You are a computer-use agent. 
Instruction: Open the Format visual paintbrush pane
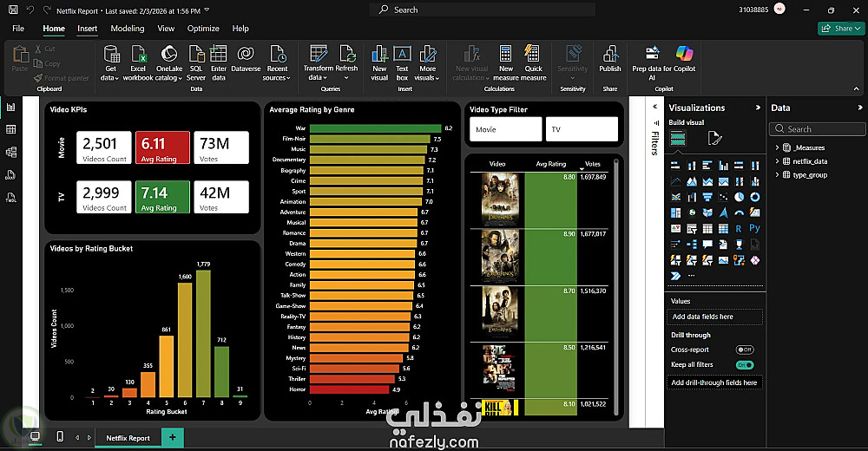coord(714,138)
